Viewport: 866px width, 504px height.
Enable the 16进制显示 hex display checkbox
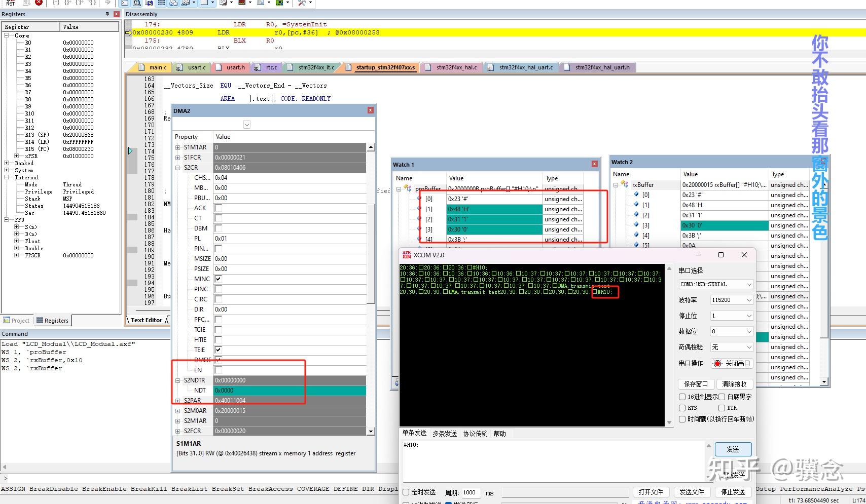pos(682,397)
